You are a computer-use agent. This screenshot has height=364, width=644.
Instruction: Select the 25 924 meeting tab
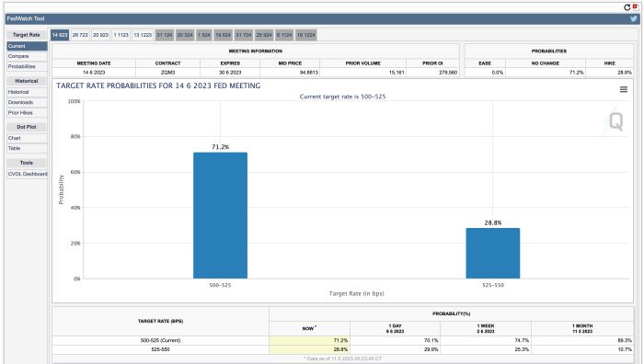pyautogui.click(x=264, y=35)
